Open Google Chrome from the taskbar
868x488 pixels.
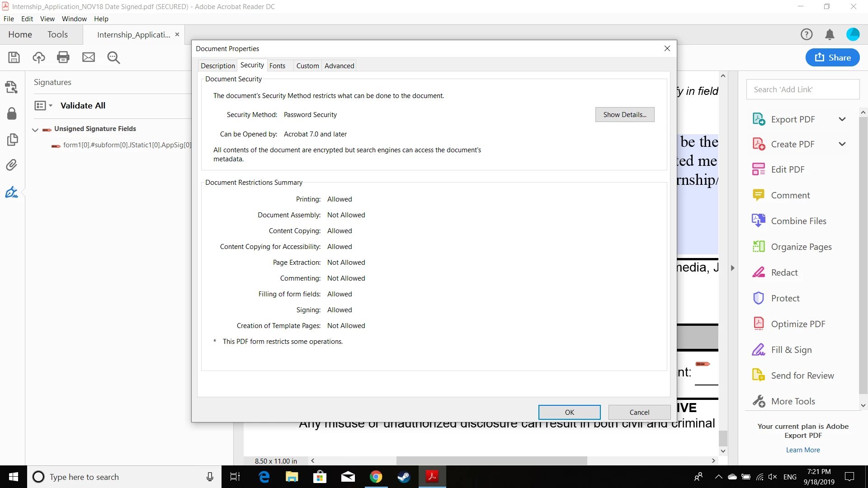coord(376,477)
